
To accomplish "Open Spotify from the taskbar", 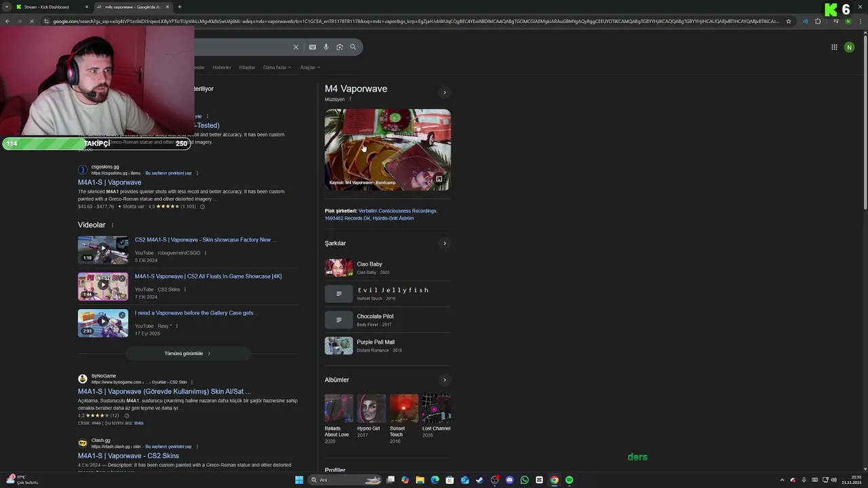I will tap(569, 480).
